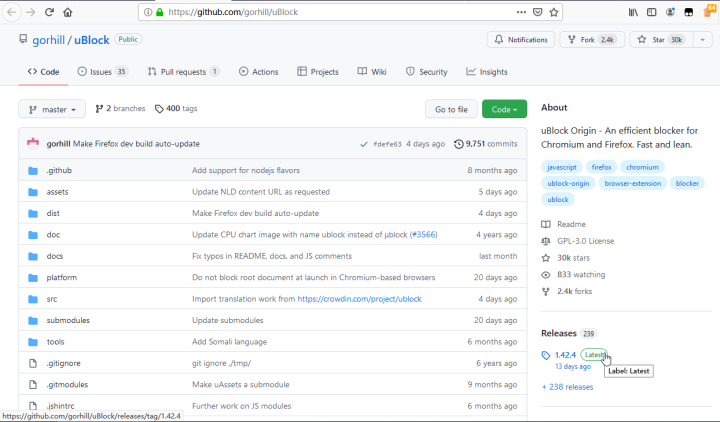Open the gorhill user profile link
The width and height of the screenshot is (720, 422).
point(48,40)
